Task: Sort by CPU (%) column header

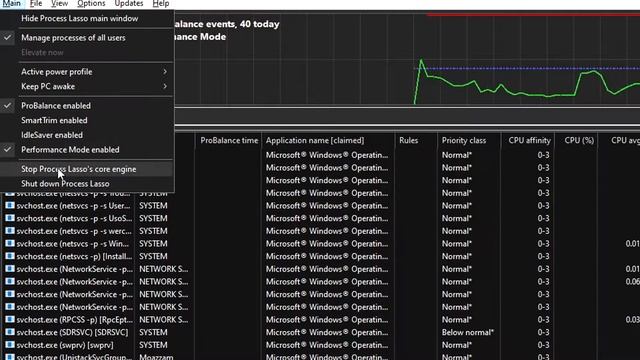Action: [x=576, y=140]
